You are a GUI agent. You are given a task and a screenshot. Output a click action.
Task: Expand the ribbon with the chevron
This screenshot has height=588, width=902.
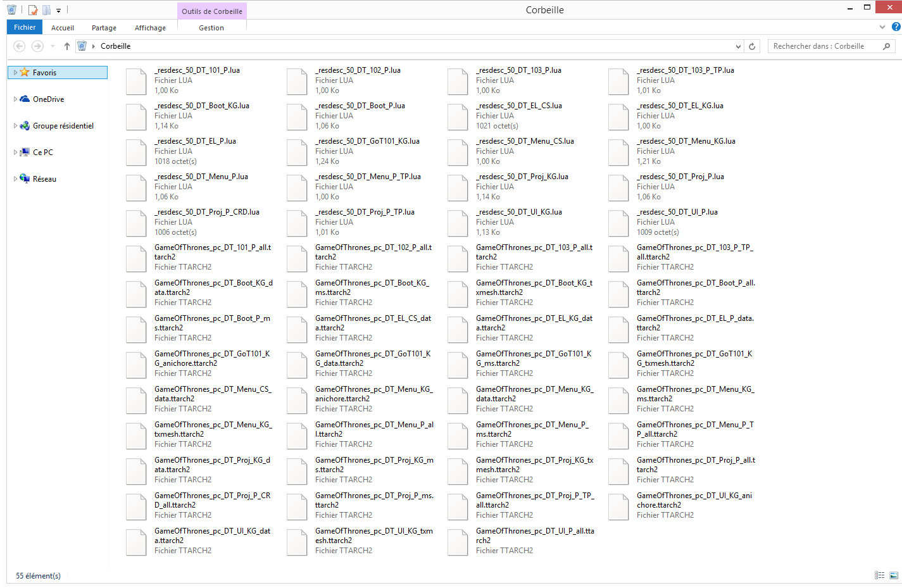pyautogui.click(x=882, y=27)
